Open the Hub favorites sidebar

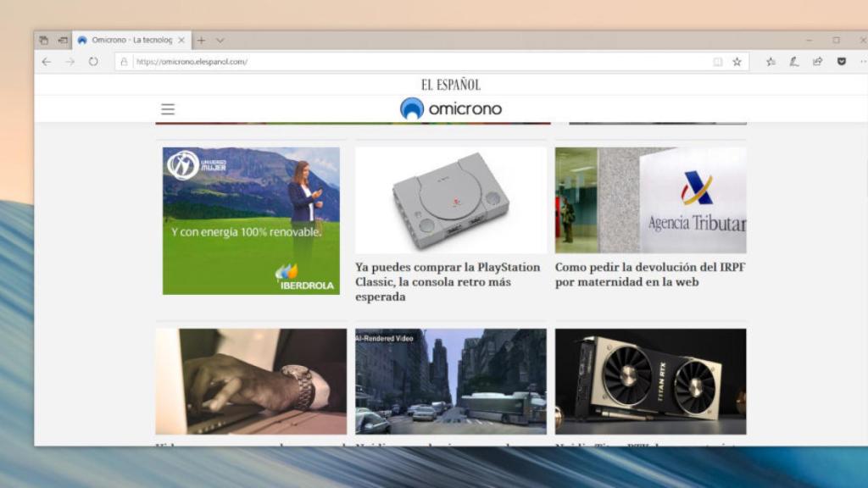(771, 61)
